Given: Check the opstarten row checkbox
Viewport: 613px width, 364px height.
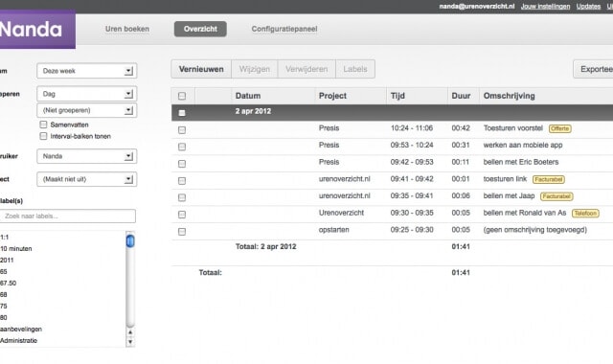Looking at the screenshot, I should pos(182,232).
